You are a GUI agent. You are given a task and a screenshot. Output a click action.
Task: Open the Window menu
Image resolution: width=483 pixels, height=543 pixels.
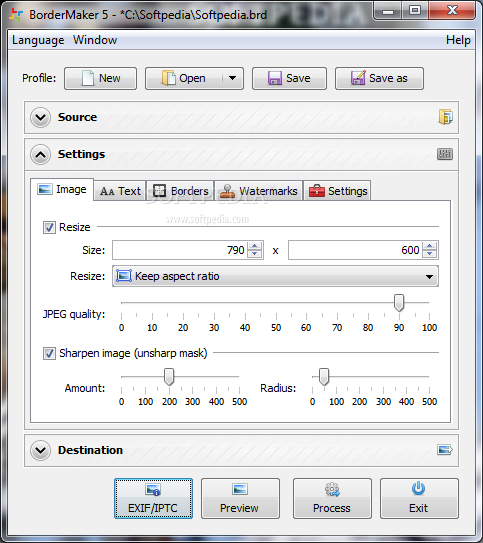point(95,40)
